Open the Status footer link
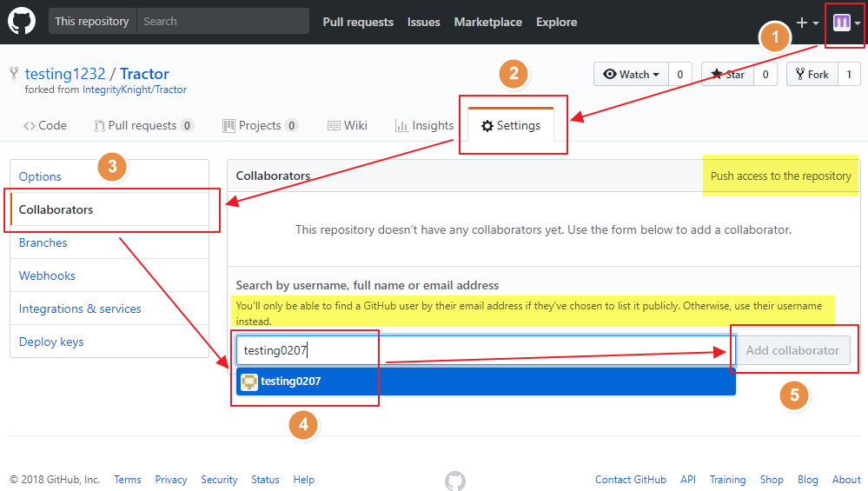 [x=265, y=480]
